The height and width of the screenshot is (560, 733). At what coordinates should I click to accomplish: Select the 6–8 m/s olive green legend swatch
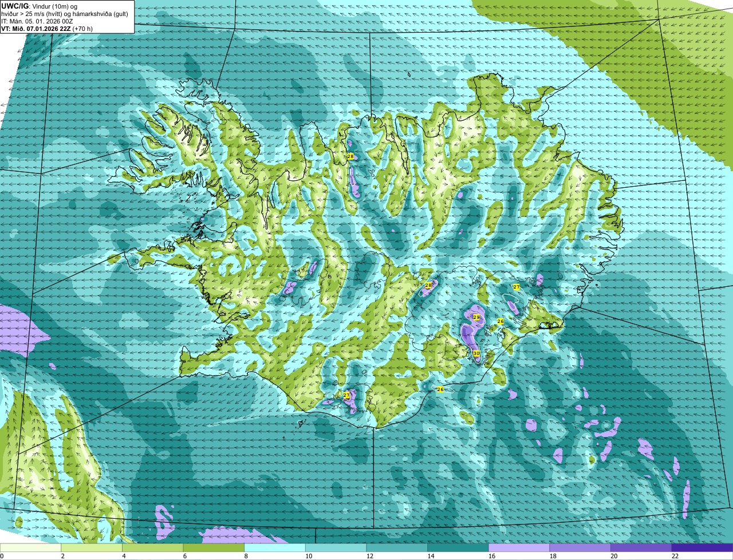coord(214,548)
